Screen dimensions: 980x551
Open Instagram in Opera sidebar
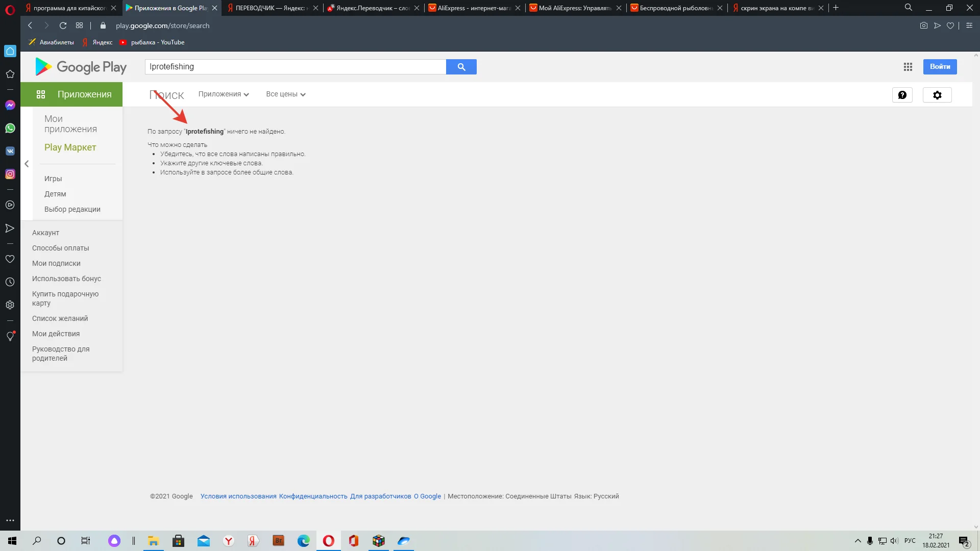pyautogui.click(x=10, y=174)
